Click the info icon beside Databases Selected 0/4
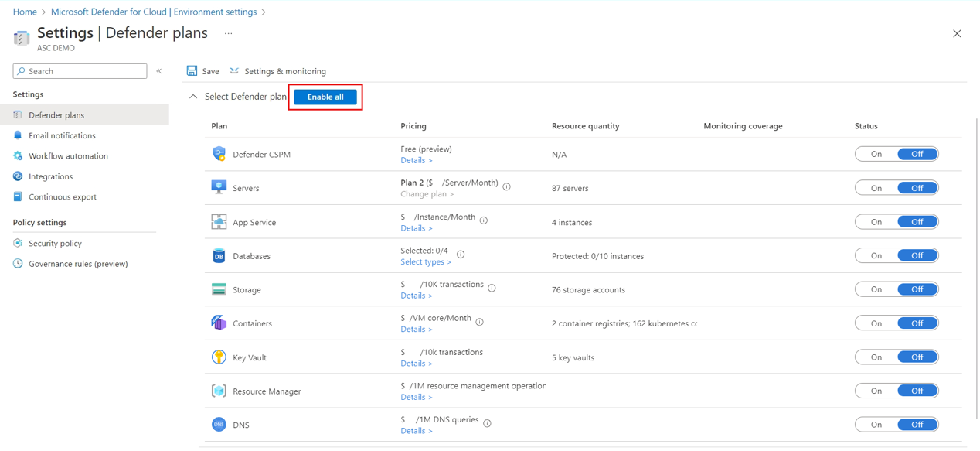 point(461,255)
